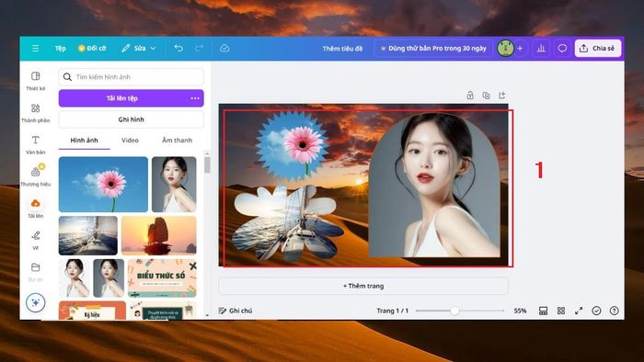Select small woman portrait with white background
The height and width of the screenshot is (362, 644).
74,278
